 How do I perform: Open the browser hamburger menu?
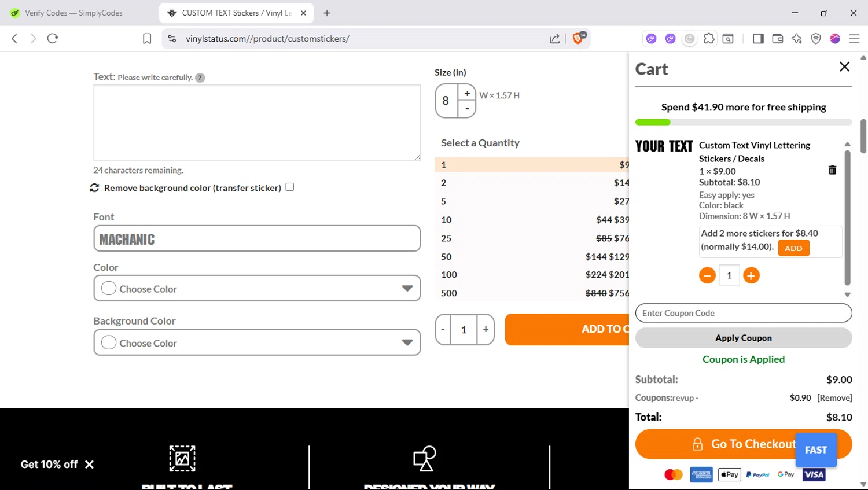[x=854, y=39]
